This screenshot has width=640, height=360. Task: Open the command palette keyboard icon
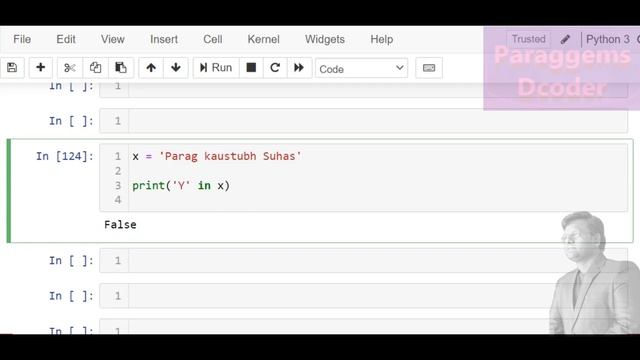429,68
